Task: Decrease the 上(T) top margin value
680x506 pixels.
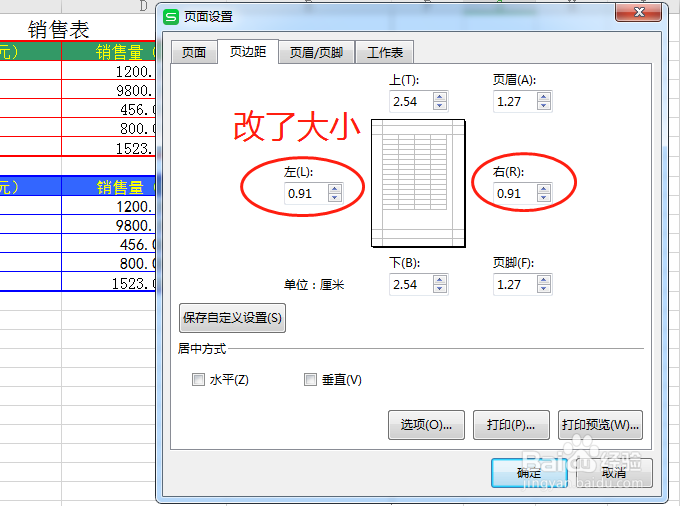Action: click(x=440, y=106)
